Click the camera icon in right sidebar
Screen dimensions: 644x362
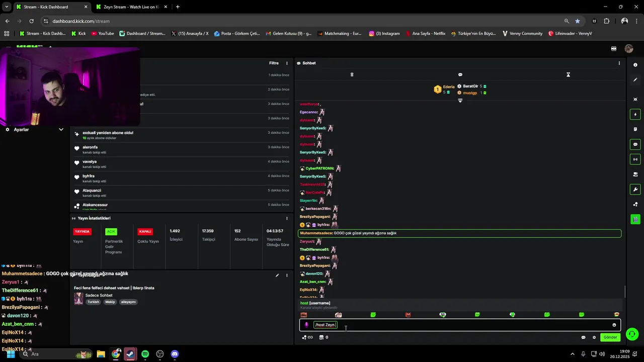635,174
